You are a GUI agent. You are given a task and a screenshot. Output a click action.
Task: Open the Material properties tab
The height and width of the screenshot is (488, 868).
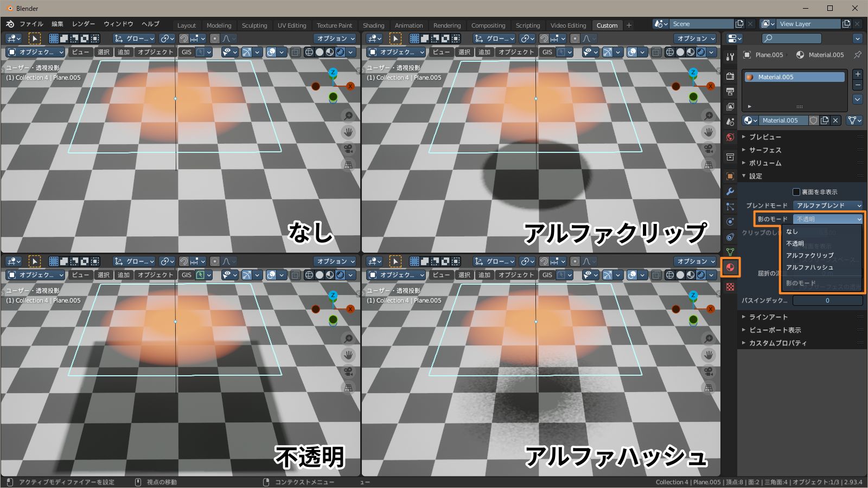[730, 267]
